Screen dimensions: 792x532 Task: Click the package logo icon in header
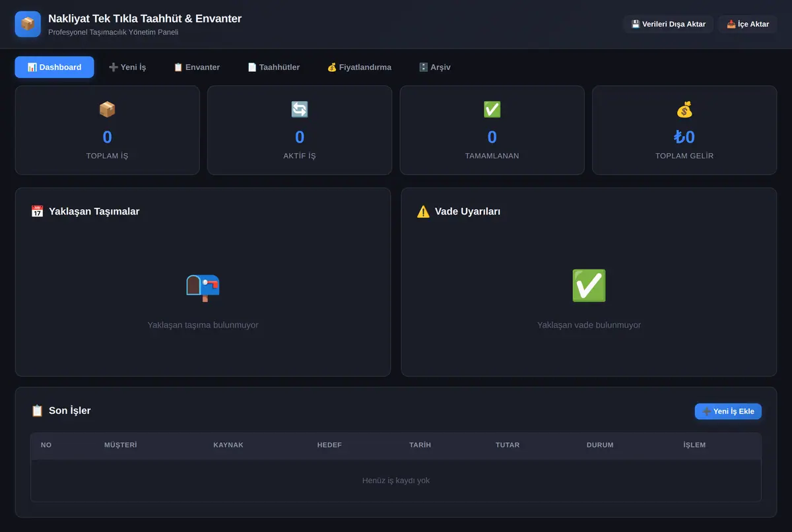tap(28, 24)
